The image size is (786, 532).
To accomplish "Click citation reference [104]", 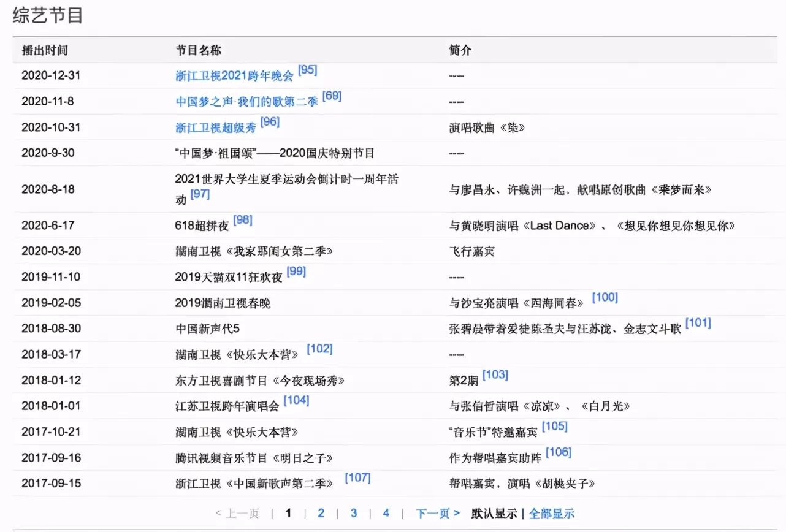I will click(x=297, y=400).
